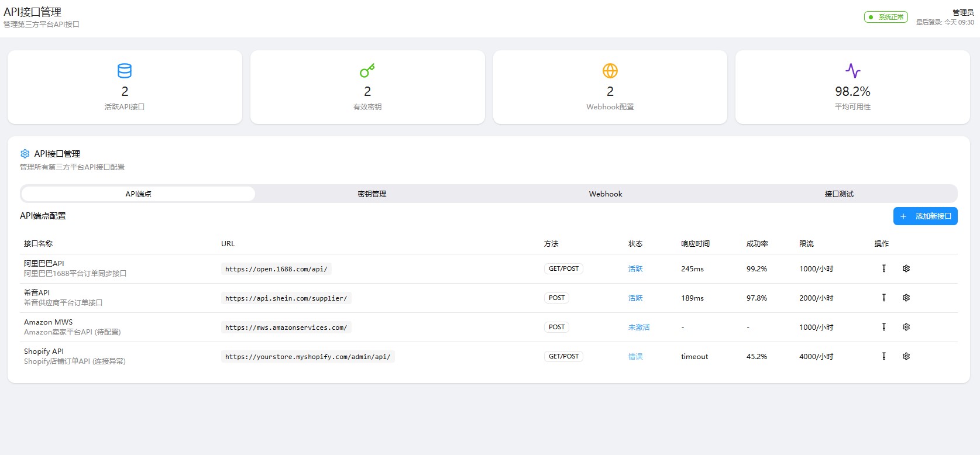This screenshot has width=980, height=455.
Task: Click the purple activity icon for 平均可用性
Action: point(852,71)
